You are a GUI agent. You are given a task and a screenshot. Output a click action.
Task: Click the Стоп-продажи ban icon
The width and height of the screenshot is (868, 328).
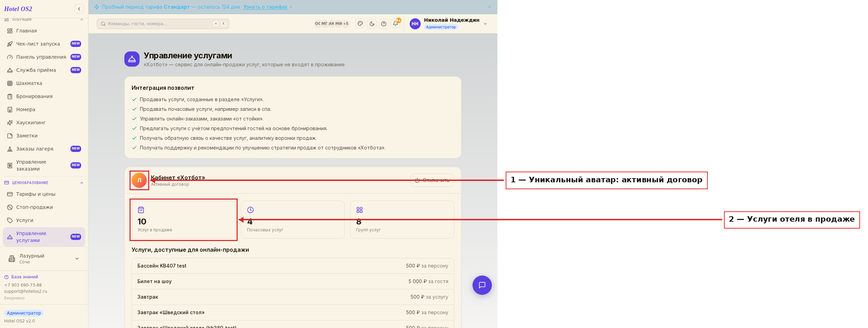click(x=10, y=207)
